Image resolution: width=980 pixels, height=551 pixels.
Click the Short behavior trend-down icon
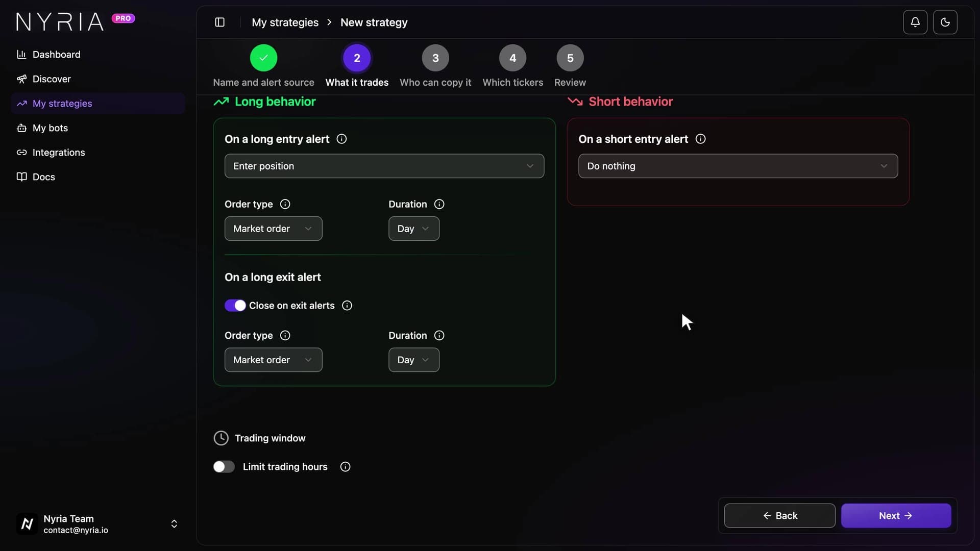click(x=575, y=102)
